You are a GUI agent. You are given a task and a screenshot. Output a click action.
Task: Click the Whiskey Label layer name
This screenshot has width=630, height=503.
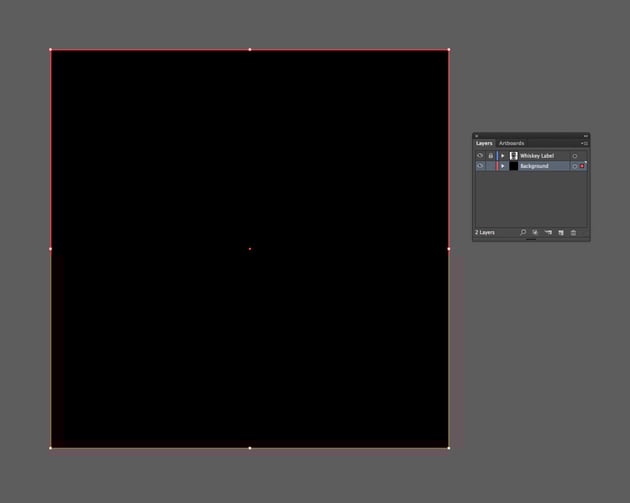click(x=537, y=155)
